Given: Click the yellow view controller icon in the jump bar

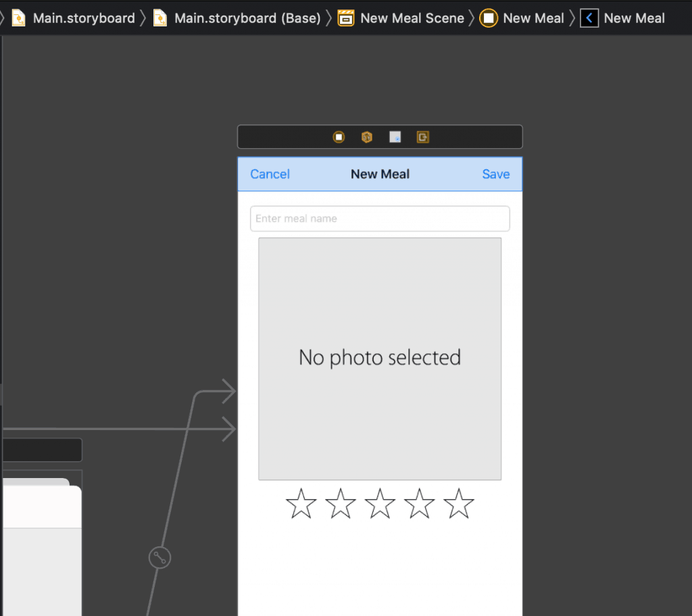Looking at the screenshot, I should [489, 18].
